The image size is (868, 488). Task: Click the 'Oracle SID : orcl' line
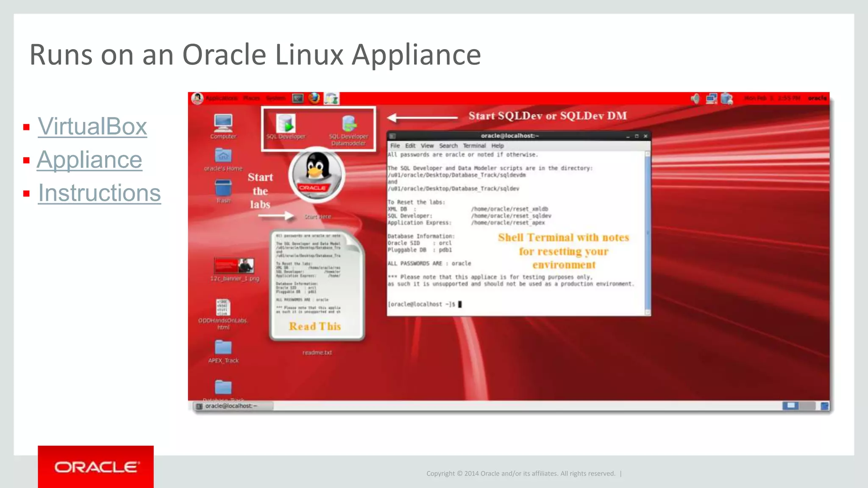point(420,243)
